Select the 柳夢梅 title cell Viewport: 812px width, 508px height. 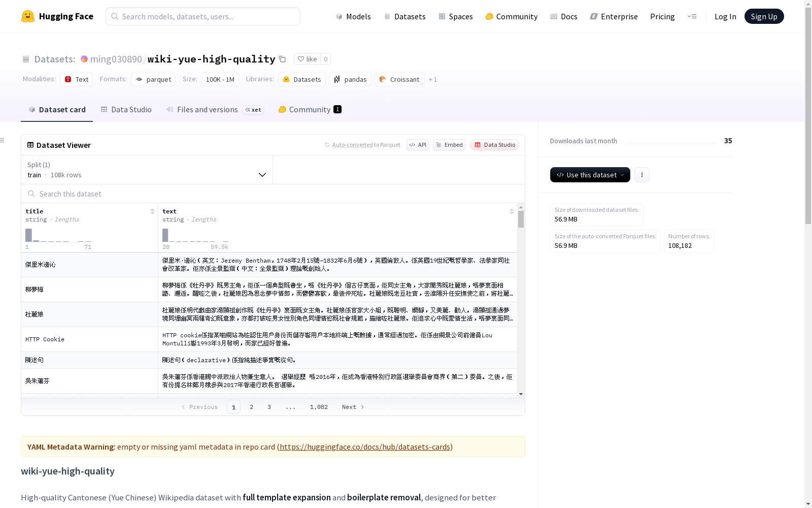click(x=89, y=290)
